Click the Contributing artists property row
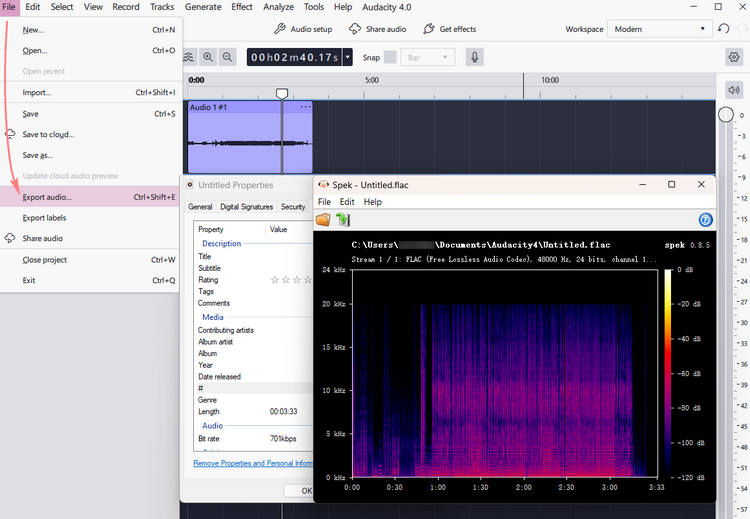This screenshot has width=750, height=519. (x=253, y=330)
